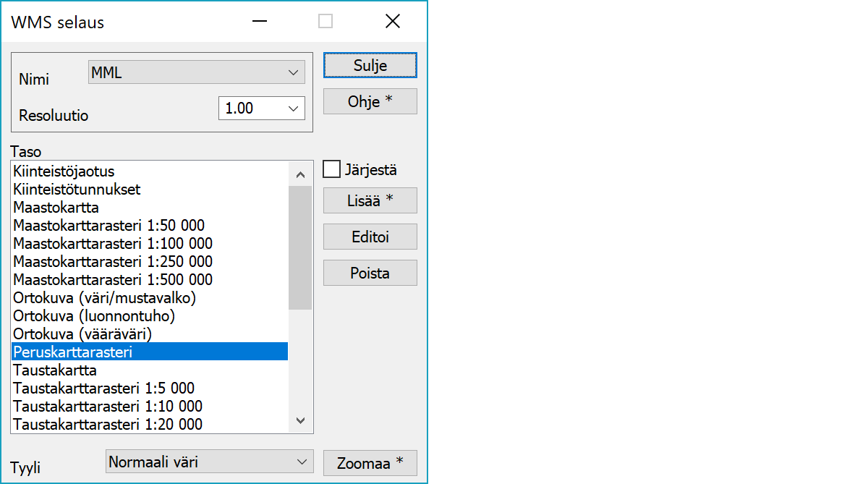The image size is (868, 484).
Task: Open the Nimi dropdown showing MML
Action: point(196,72)
